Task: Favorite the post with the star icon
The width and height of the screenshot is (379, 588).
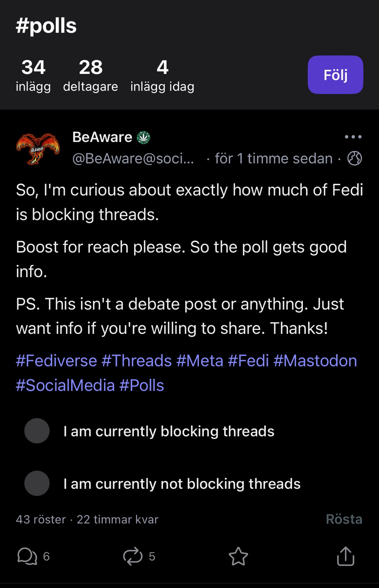Action: pos(238,556)
